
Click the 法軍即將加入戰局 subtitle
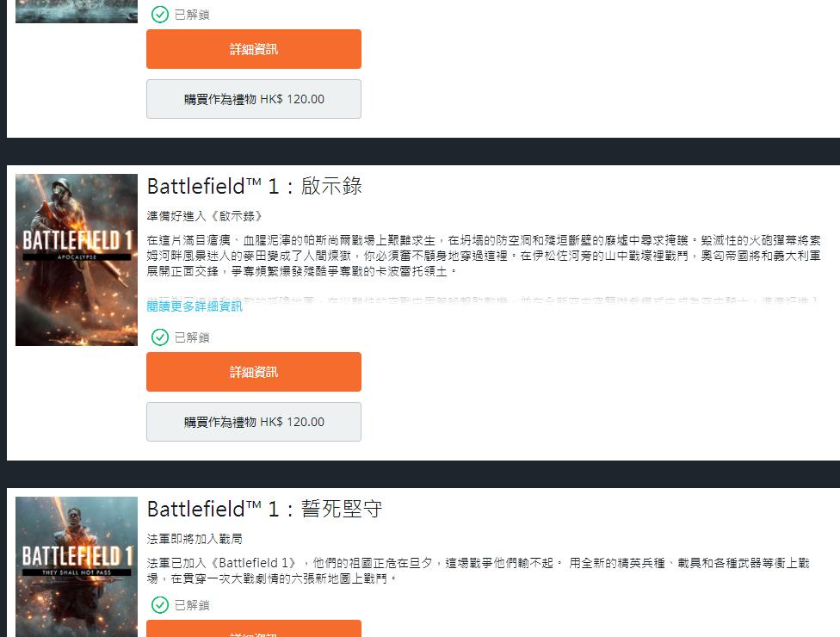195,538
